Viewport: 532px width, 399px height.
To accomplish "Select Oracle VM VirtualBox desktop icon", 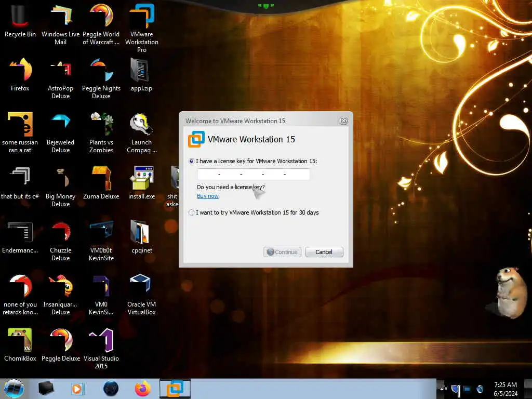I will tap(142, 295).
